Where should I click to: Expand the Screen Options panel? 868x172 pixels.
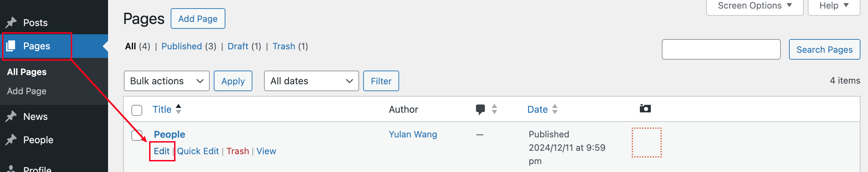click(754, 6)
